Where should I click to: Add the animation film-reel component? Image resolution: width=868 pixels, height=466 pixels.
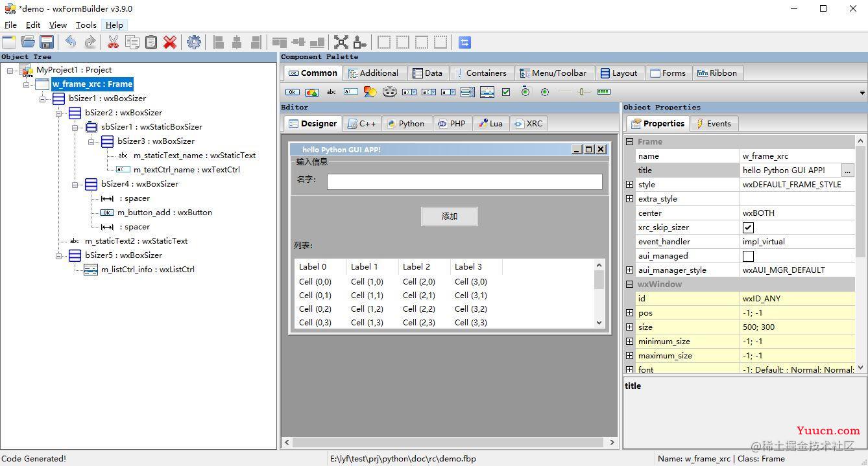coord(389,92)
